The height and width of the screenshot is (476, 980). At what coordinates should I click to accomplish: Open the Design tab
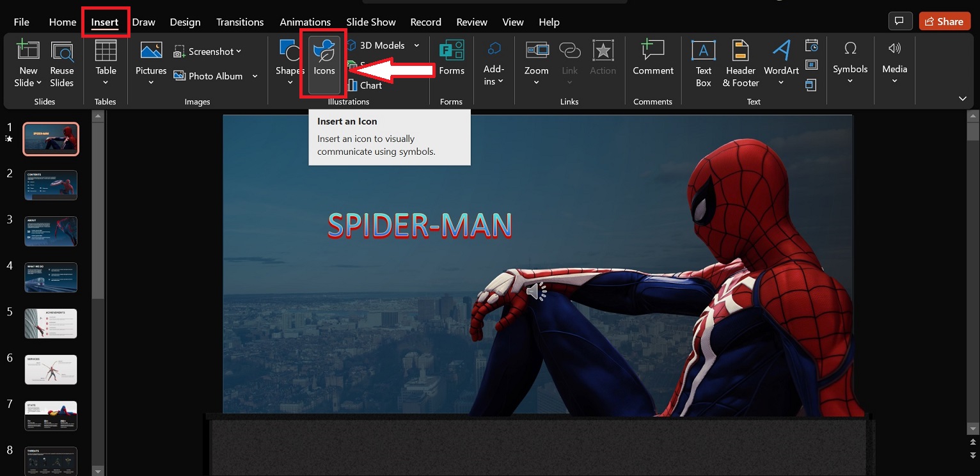186,22
